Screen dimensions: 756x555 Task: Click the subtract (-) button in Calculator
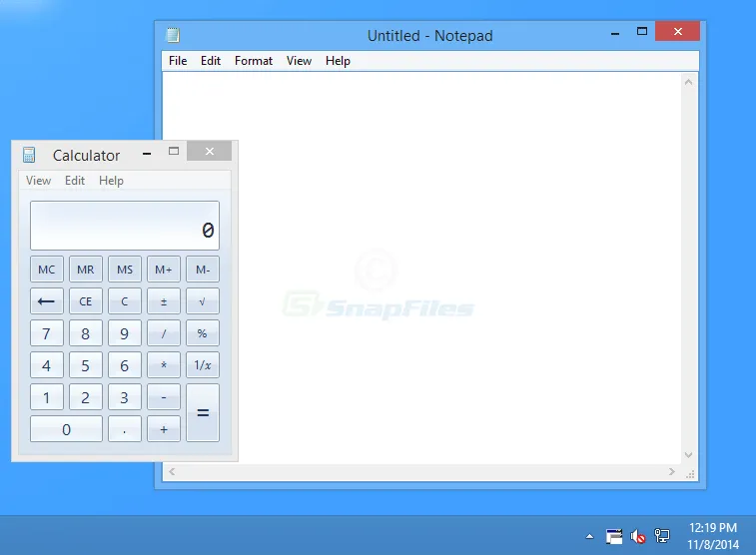tap(164, 397)
